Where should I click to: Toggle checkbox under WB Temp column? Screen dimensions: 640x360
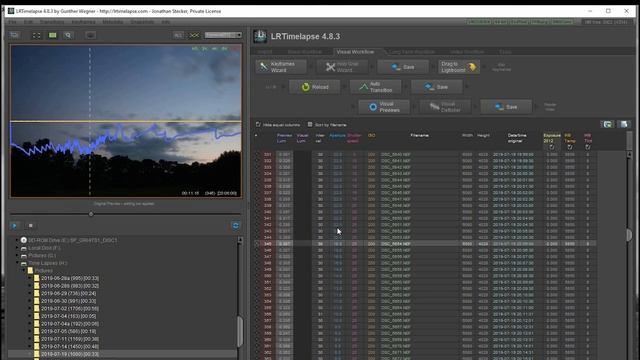pyautogui.click(x=570, y=147)
